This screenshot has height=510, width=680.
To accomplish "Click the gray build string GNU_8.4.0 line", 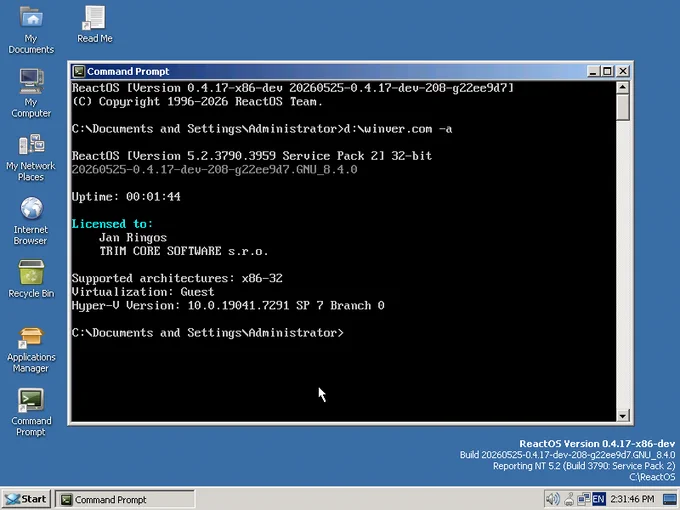I will (x=215, y=170).
